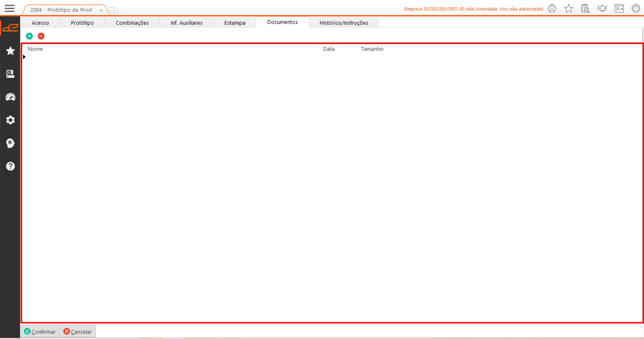Image resolution: width=644 pixels, height=339 pixels.
Task: Open the hamburger main menu
Action: point(9,8)
